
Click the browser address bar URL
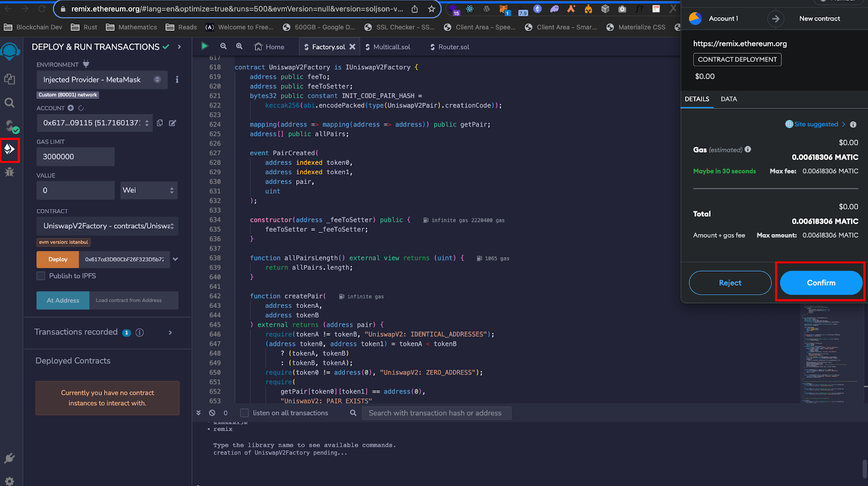click(237, 9)
